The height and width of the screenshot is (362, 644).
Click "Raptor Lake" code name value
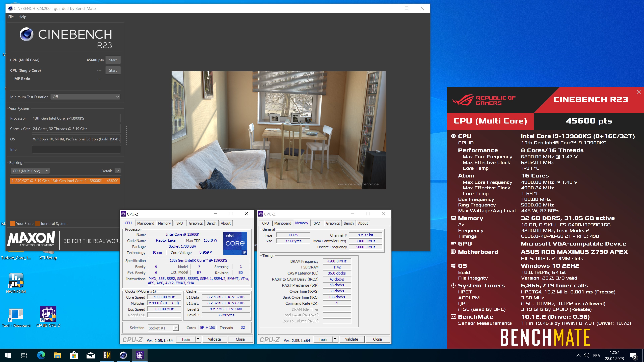pos(166,240)
